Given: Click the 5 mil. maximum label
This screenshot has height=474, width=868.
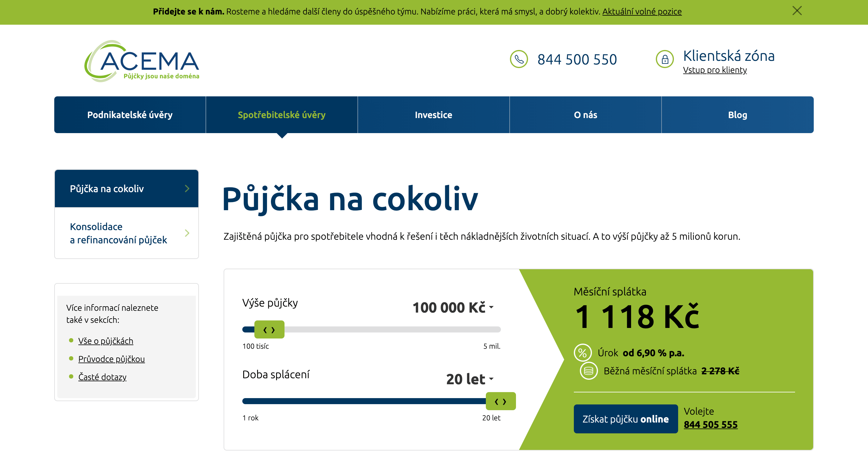Looking at the screenshot, I should pos(492,346).
